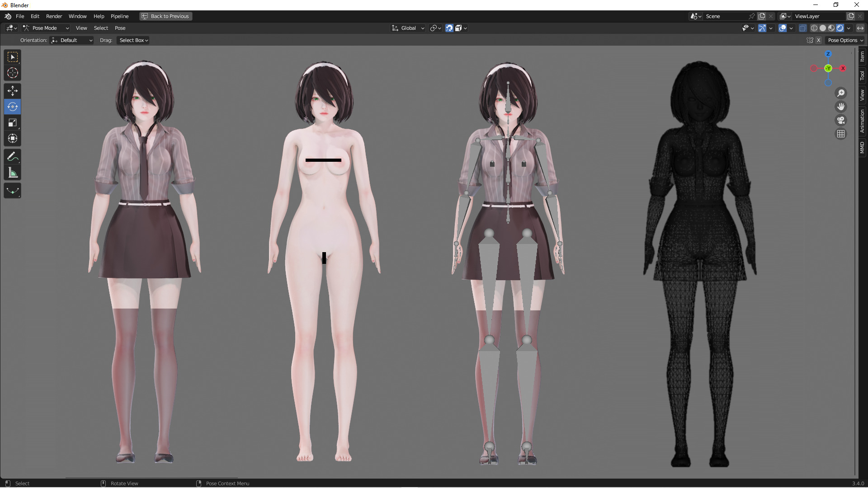Open the Edit menu
Viewport: 868px width, 488px height.
point(35,16)
